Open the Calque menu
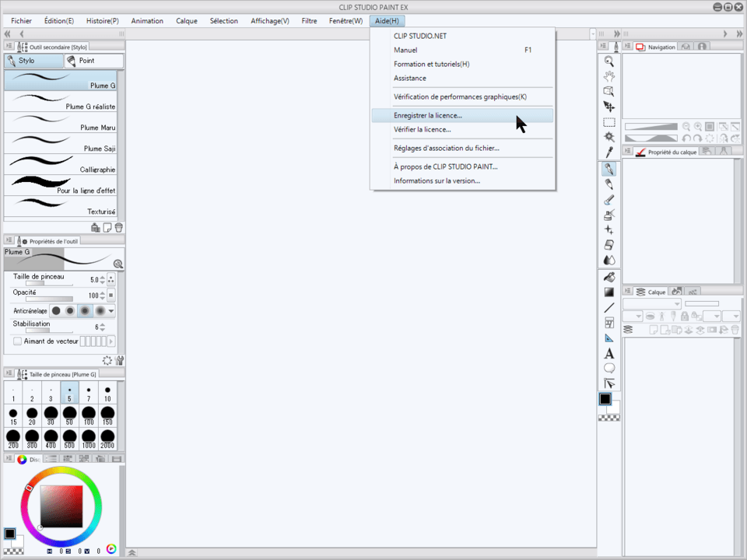Viewport: 747px width, 560px height. pos(187,21)
